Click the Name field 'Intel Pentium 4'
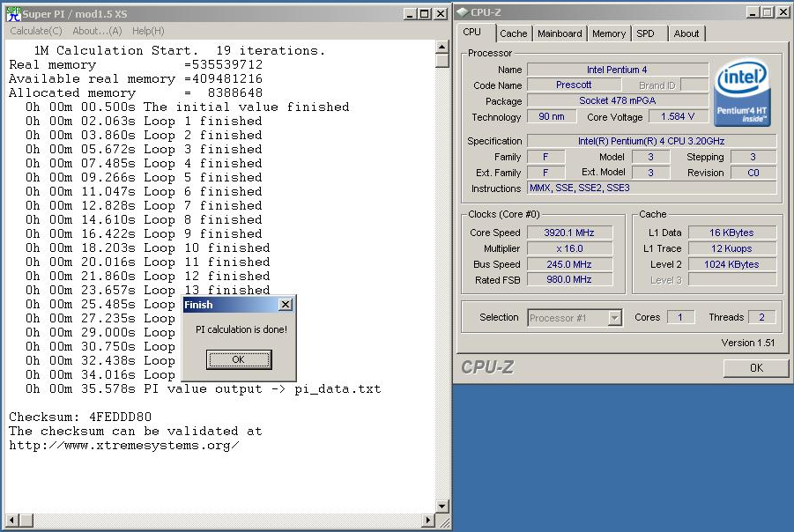 coord(617,70)
